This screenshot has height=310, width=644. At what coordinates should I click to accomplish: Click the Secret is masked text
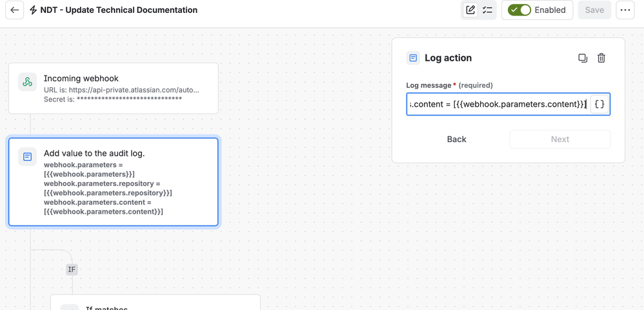(113, 99)
